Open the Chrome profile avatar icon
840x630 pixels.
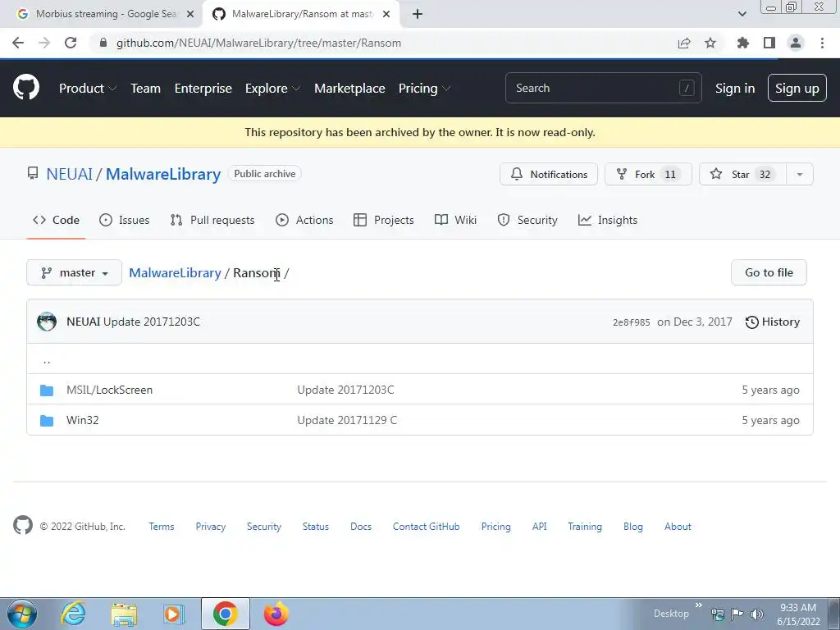[796, 43]
